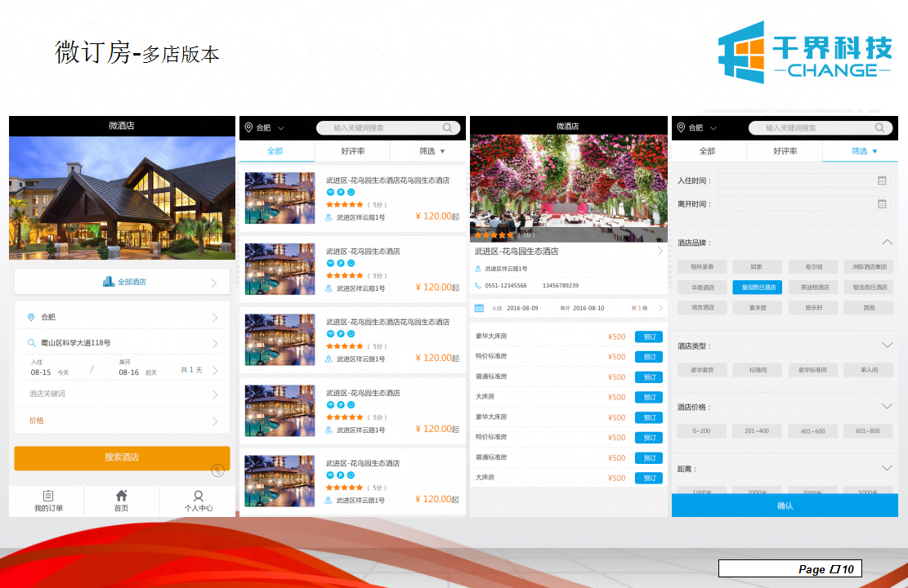The height and width of the screenshot is (588, 908).
Task: Tap the active 筛选 tab on the filter screen
Action: click(x=861, y=151)
